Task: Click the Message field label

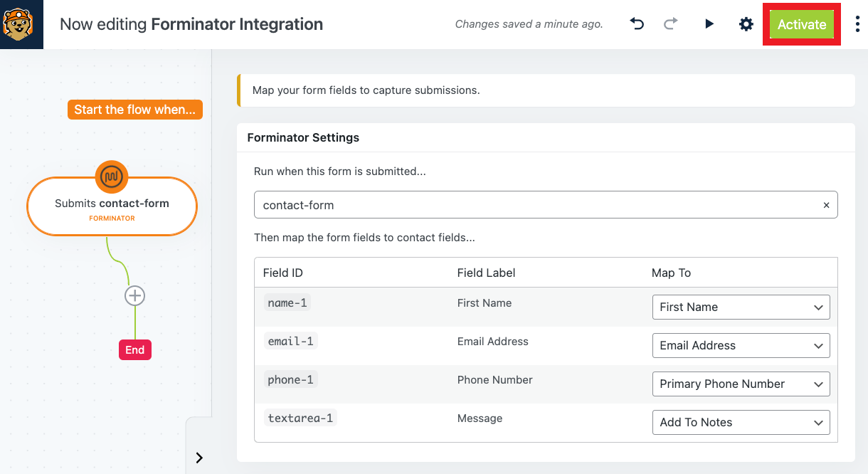Action: [x=480, y=418]
